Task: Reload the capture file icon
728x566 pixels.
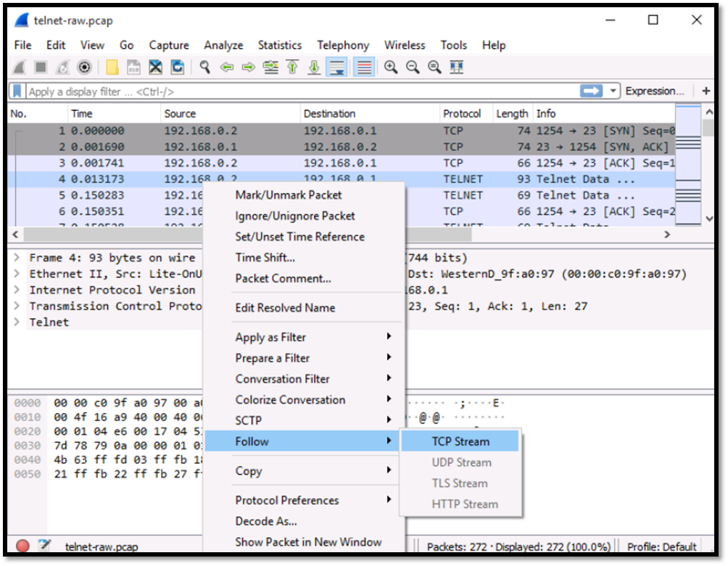Action: click(178, 67)
